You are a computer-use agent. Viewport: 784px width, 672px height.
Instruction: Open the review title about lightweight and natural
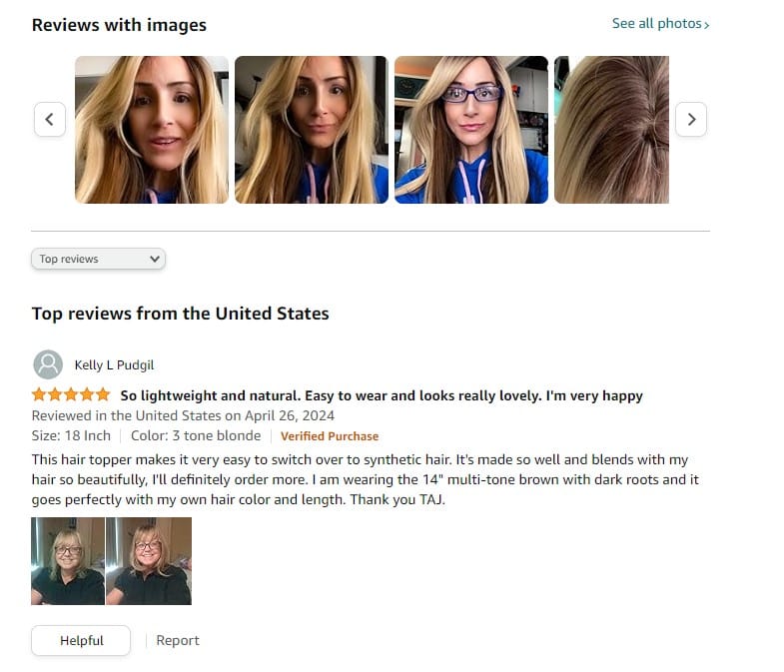coord(382,395)
